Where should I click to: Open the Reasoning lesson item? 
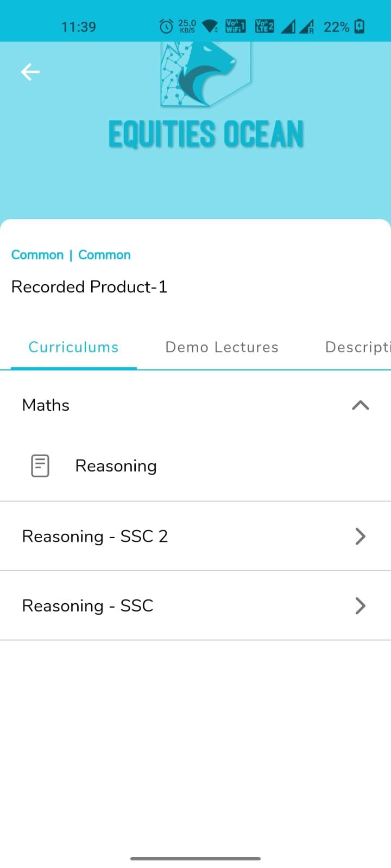click(x=195, y=466)
